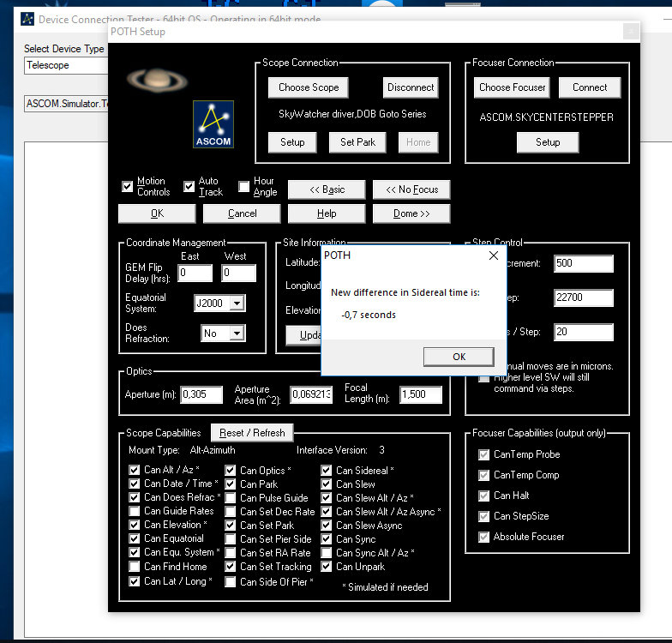Enable Can Sync Alt / Az checkbox

326,552
